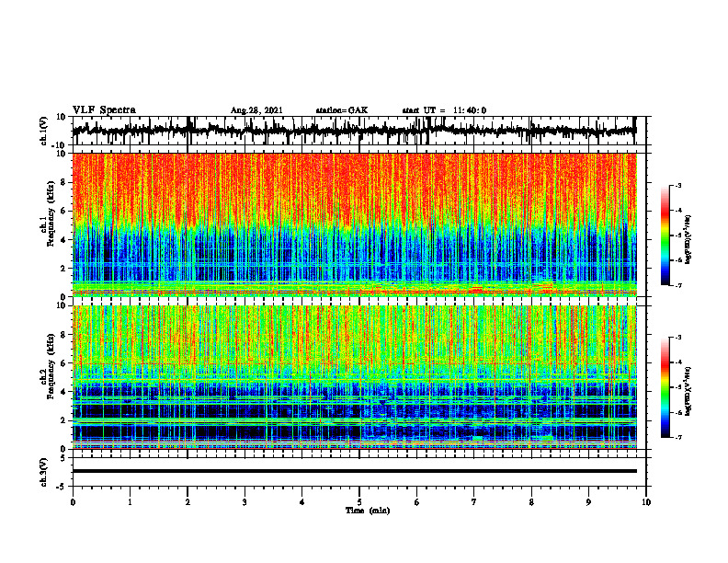
Task: Click the 'Time (min)' axis label
Action: tap(368, 511)
